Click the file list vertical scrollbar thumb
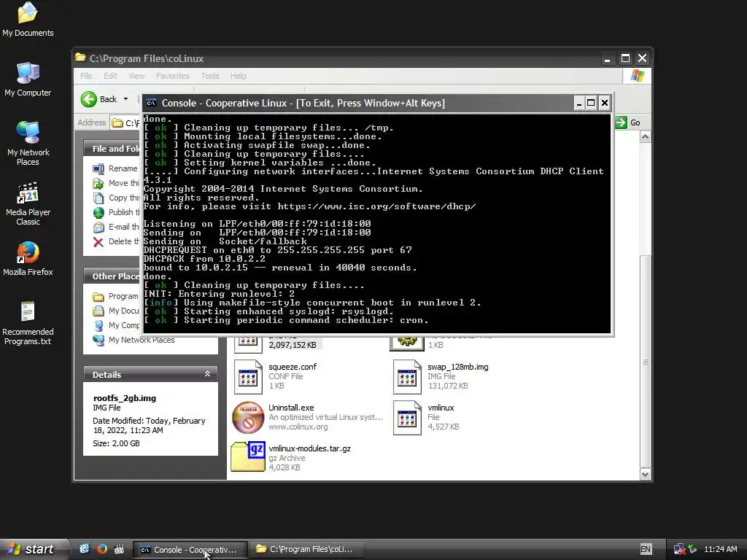747x560 pixels. (x=645, y=361)
